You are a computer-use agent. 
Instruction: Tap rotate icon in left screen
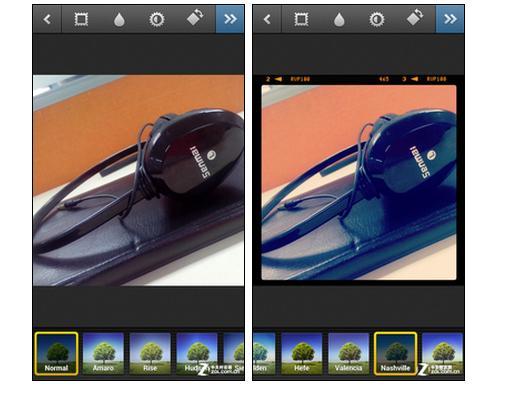(x=195, y=17)
